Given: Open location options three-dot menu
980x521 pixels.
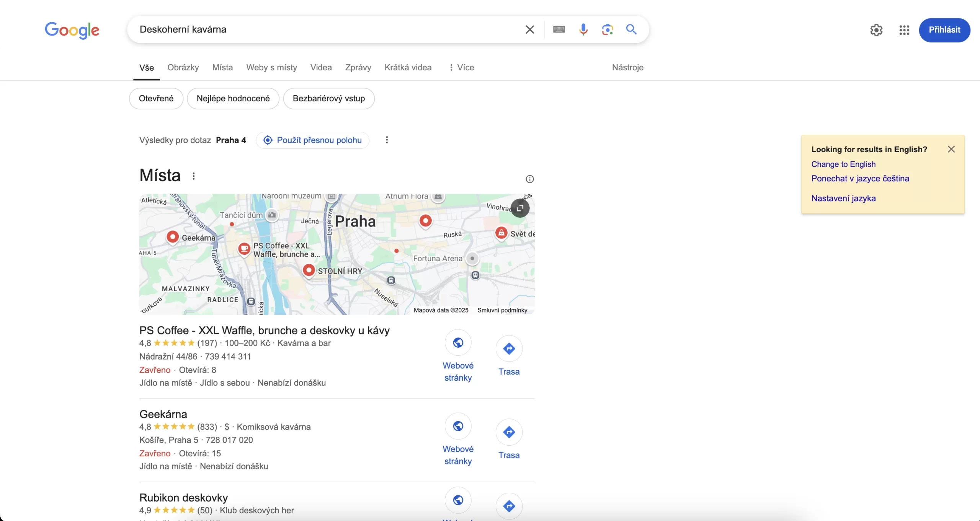Looking at the screenshot, I should coord(387,140).
